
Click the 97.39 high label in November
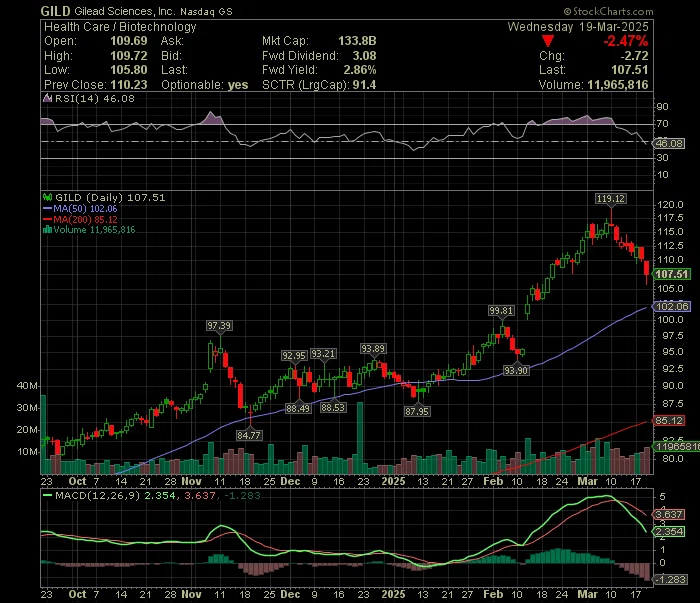pyautogui.click(x=219, y=326)
